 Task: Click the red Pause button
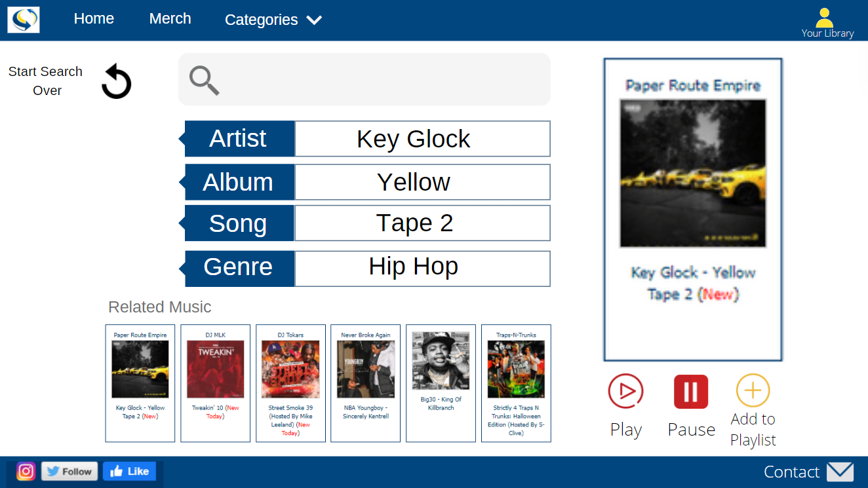pos(691,392)
